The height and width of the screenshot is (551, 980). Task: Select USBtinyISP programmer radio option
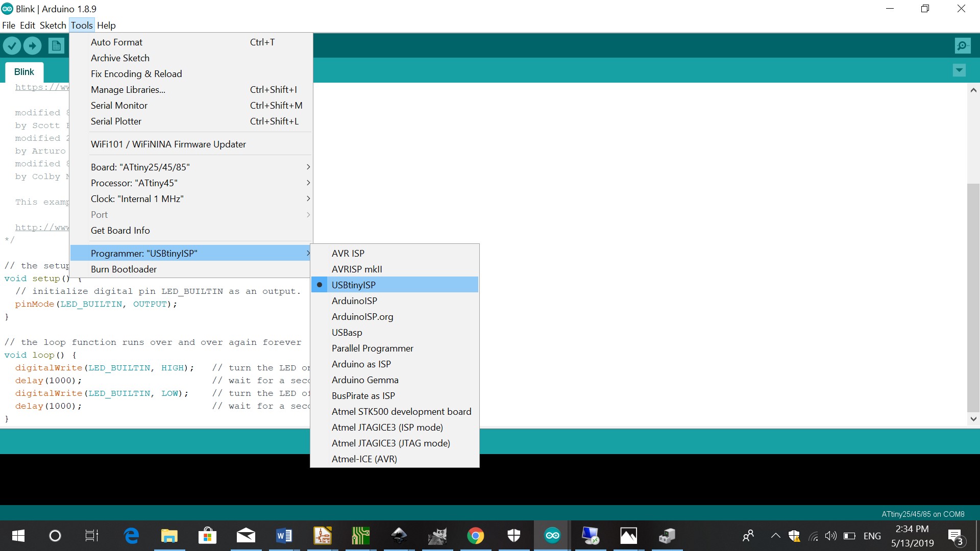[x=353, y=285]
